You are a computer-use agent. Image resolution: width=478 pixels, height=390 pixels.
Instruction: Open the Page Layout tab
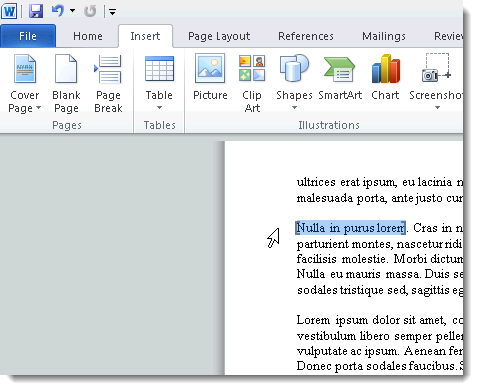click(x=219, y=36)
